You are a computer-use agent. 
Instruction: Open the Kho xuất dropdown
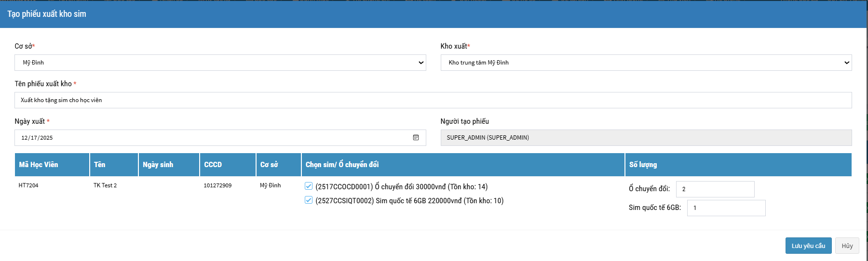[646, 63]
